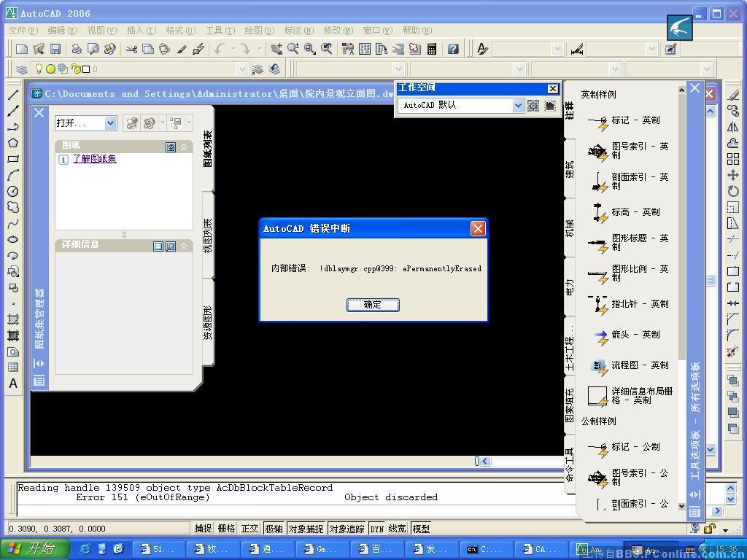Open the 视图 menu
The image size is (747, 560).
[x=101, y=31]
